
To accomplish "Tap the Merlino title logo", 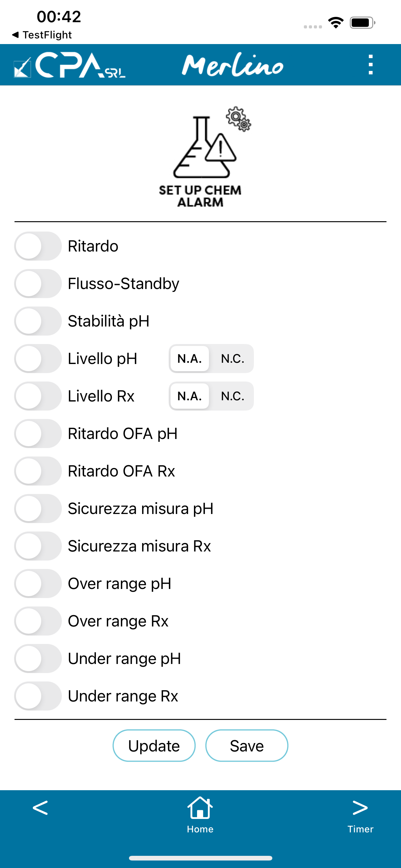I will coord(232,65).
